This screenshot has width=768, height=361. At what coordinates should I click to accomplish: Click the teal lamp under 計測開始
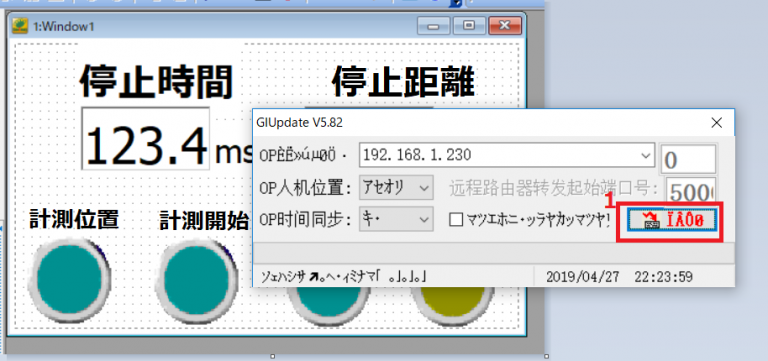pyautogui.click(x=195, y=279)
